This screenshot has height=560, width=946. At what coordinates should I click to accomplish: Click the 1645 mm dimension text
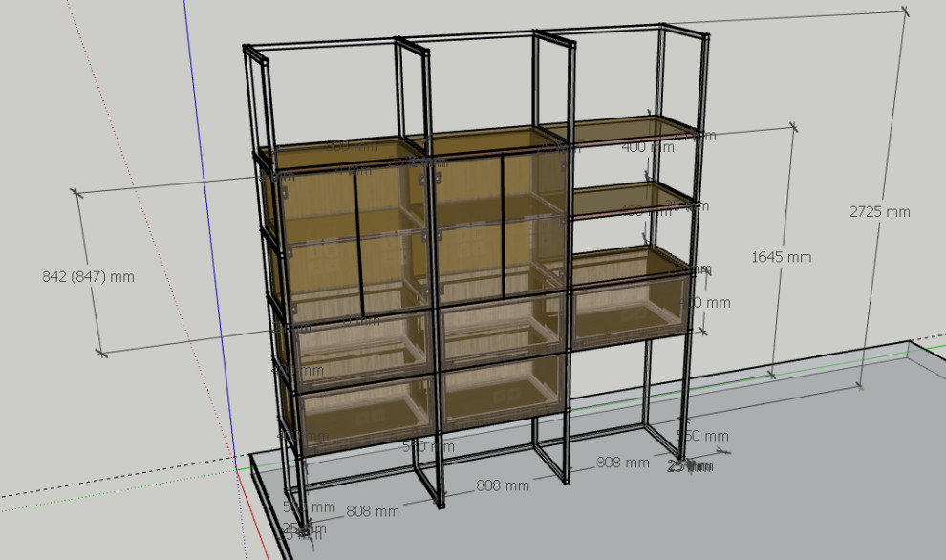(781, 257)
